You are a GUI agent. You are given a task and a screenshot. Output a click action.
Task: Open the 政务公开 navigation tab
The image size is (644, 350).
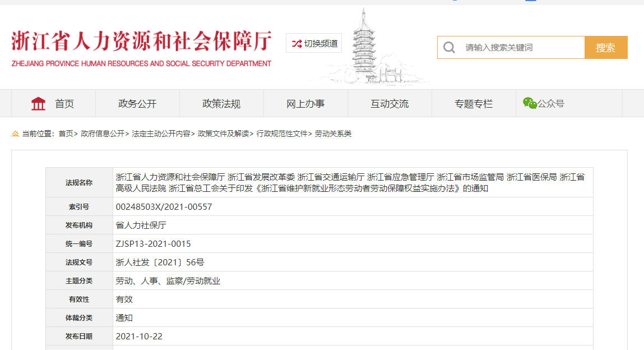[137, 104]
